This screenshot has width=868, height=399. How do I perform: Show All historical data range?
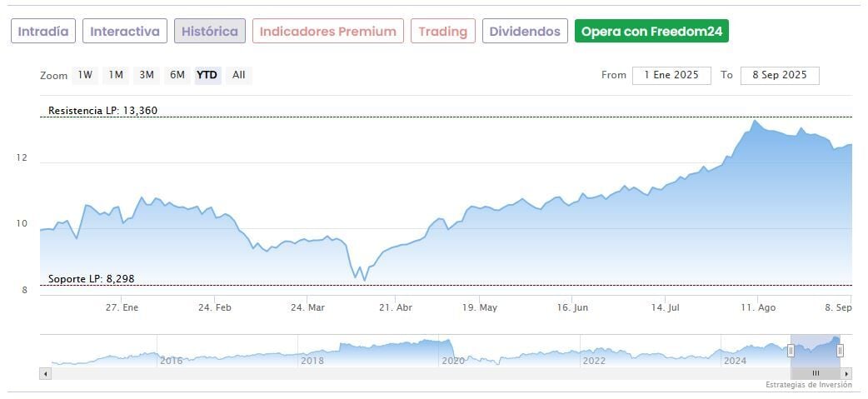point(239,75)
